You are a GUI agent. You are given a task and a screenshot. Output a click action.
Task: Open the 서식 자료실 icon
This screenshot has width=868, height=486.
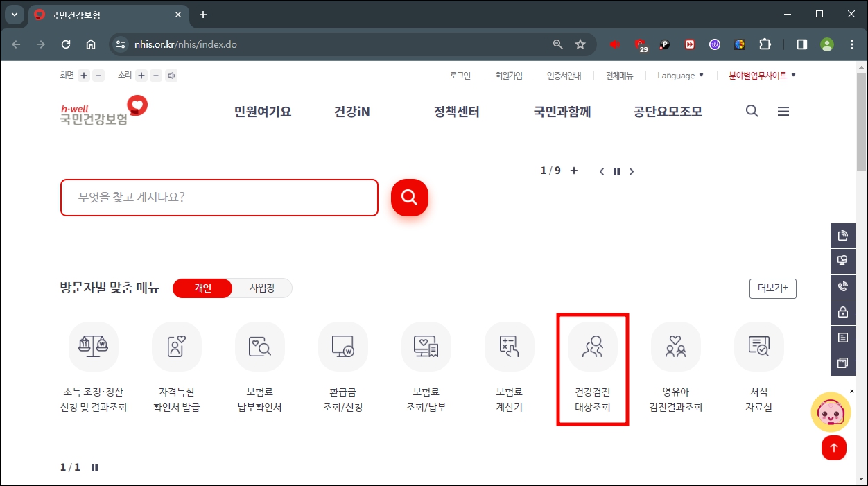(x=759, y=347)
